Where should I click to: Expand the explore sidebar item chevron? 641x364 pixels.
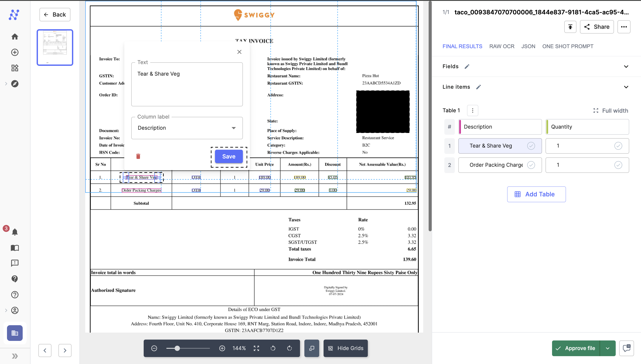click(6, 84)
